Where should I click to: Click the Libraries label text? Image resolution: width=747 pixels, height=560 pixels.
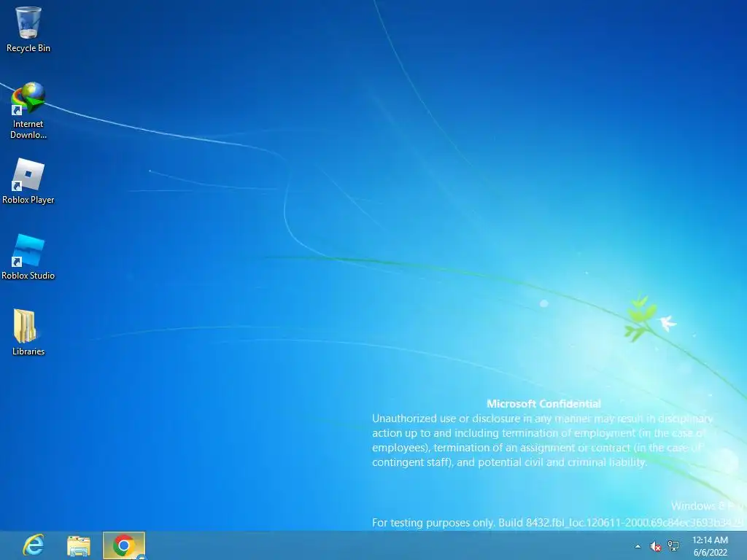28,351
